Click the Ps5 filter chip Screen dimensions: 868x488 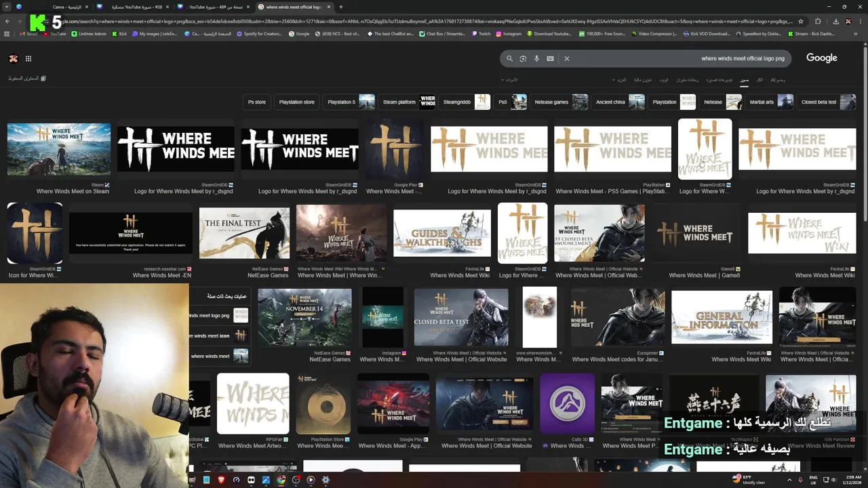pyautogui.click(x=511, y=102)
